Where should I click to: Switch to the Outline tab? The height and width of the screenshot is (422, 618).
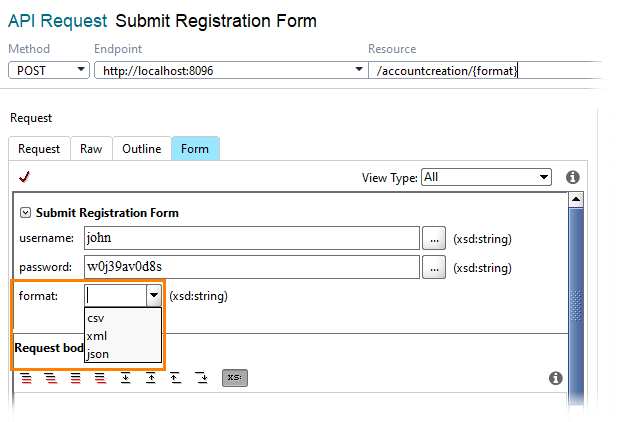pos(141,149)
